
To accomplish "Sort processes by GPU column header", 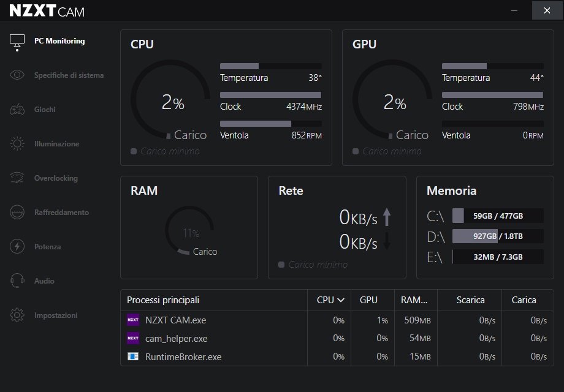I will click(368, 300).
